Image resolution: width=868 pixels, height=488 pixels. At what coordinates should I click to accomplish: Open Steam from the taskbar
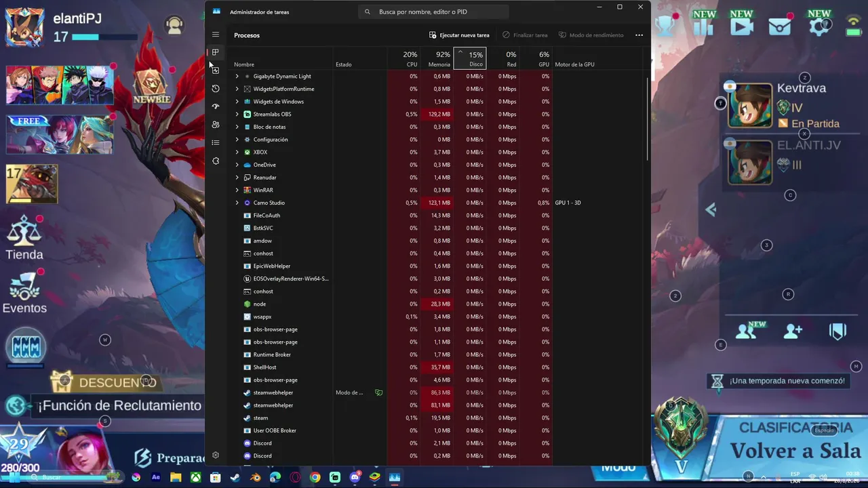point(235,477)
